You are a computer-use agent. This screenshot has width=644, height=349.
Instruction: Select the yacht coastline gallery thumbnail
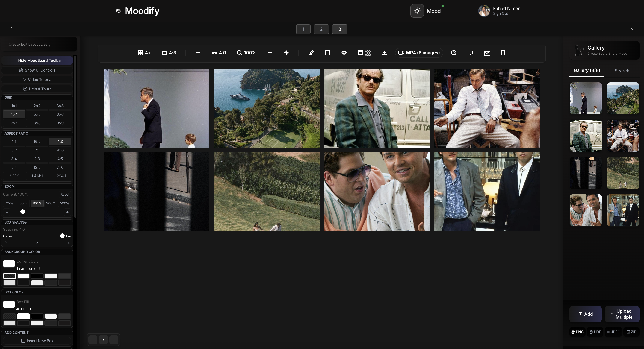coord(623,98)
